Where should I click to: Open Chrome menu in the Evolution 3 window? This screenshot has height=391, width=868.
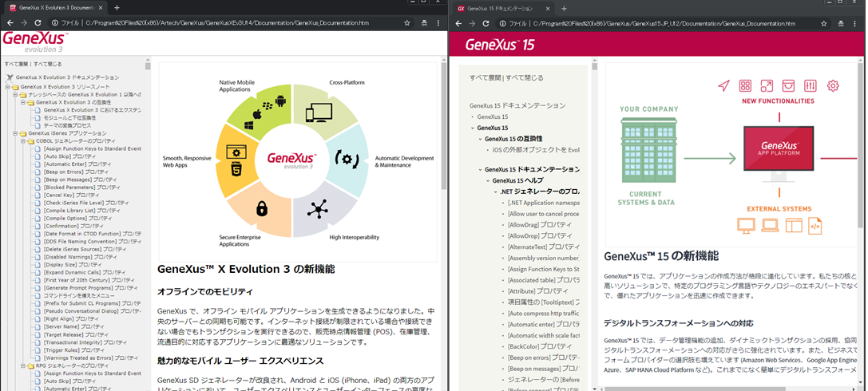click(438, 23)
